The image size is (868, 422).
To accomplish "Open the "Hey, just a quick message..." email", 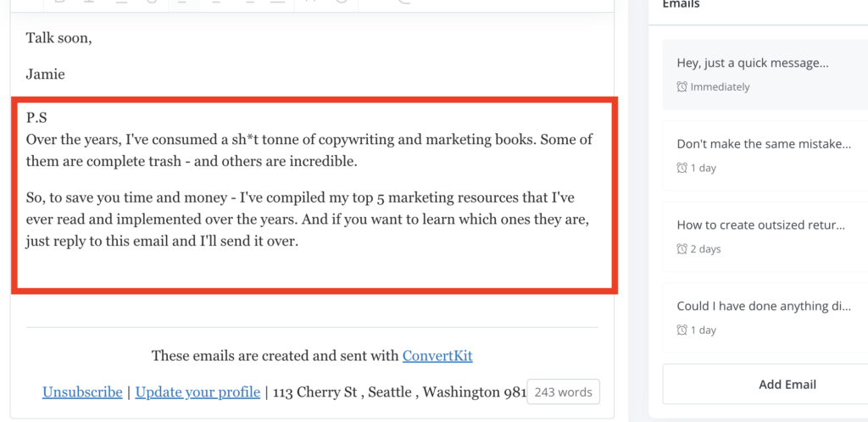I will point(753,64).
